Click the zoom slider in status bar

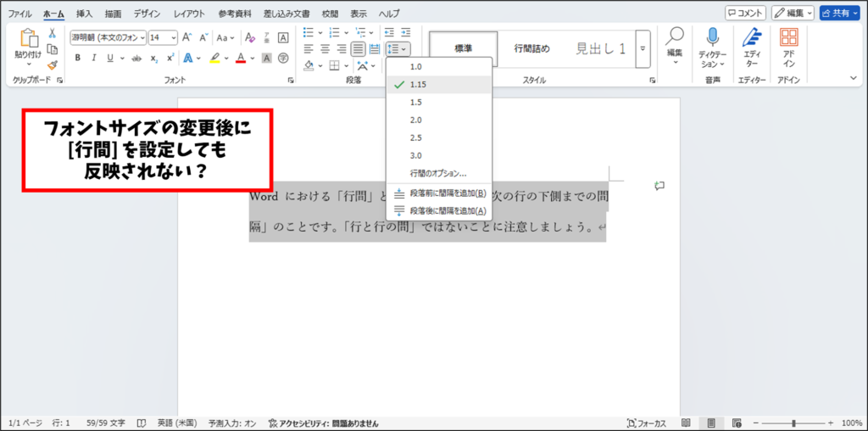tap(793, 423)
